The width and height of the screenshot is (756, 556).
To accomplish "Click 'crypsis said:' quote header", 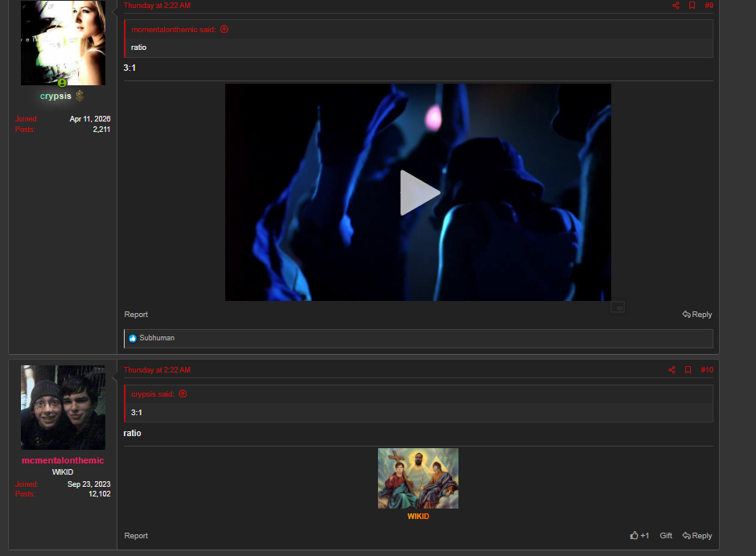I will coord(153,394).
